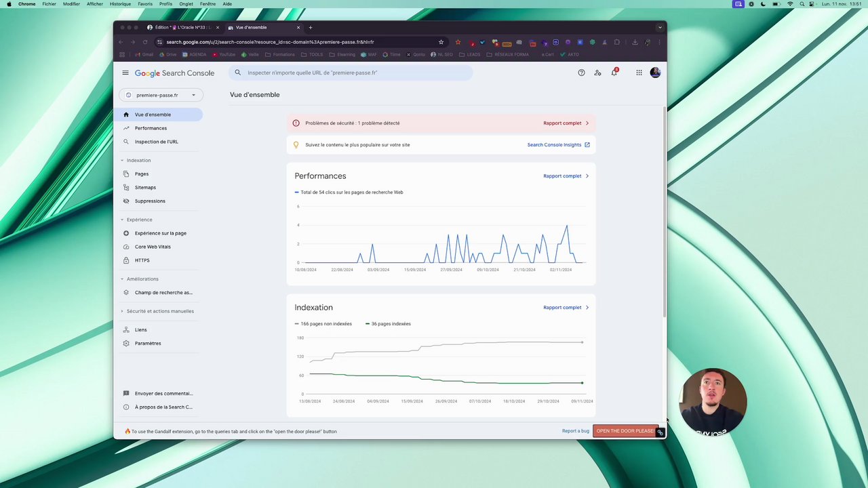
Task: Open the Search Console hamburger menu
Action: [125, 73]
